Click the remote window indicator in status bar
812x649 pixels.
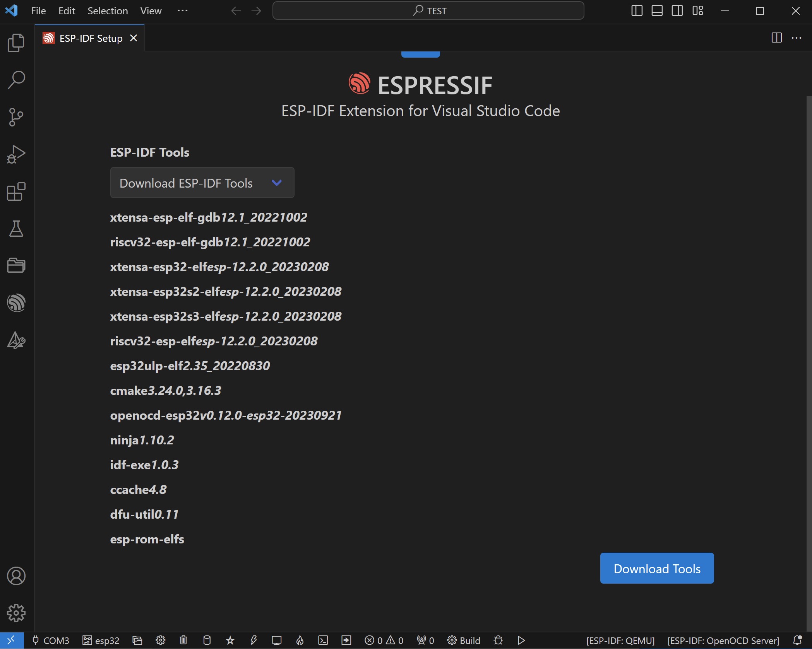click(x=12, y=640)
